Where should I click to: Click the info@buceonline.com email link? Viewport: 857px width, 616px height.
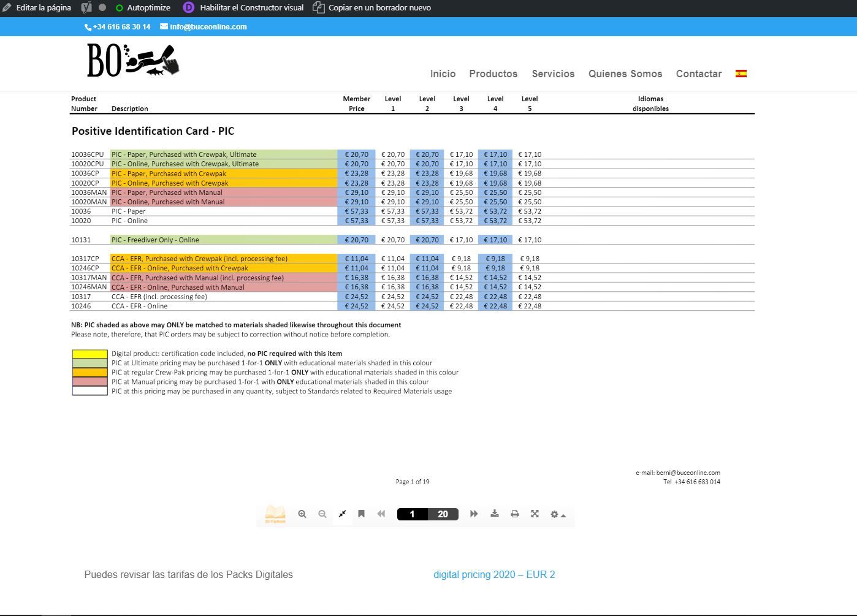(208, 27)
